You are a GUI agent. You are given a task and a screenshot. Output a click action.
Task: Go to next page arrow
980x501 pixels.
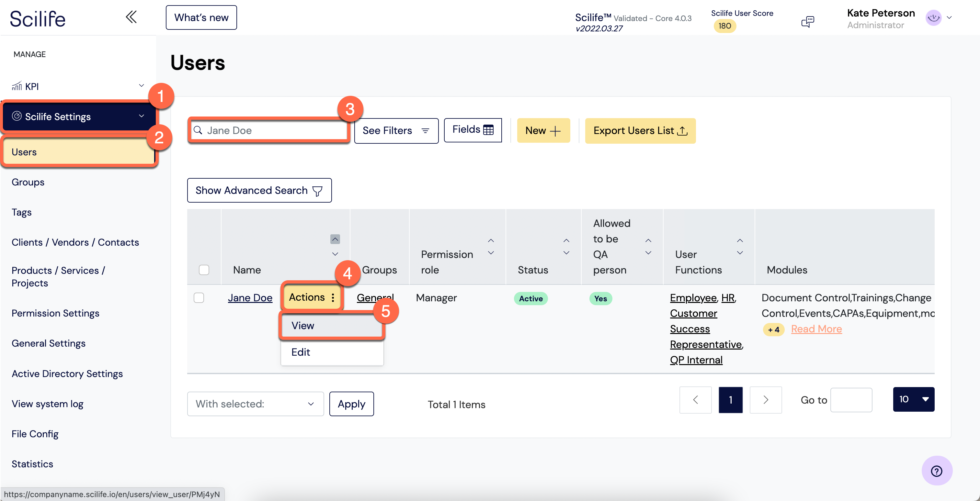(x=765, y=399)
